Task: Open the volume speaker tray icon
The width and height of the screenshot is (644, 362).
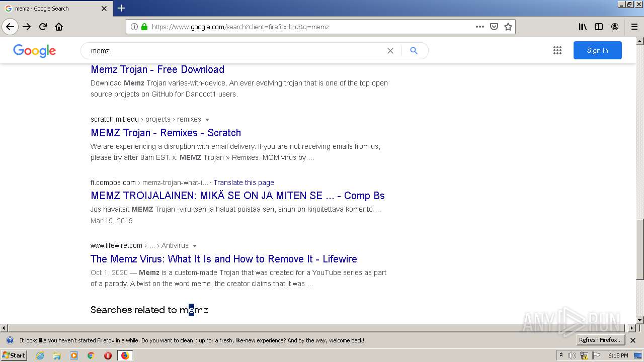Action: (572, 355)
